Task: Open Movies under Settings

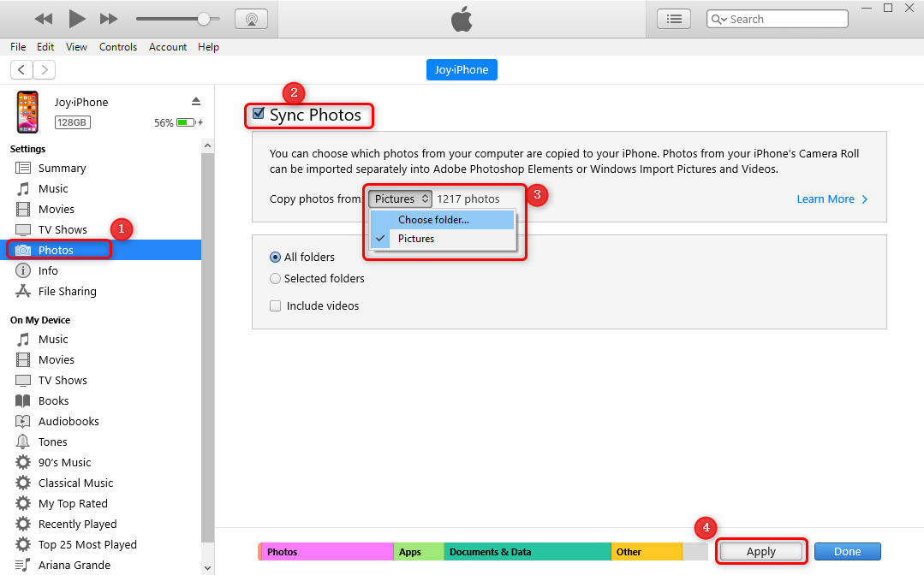Action: [100, 210]
